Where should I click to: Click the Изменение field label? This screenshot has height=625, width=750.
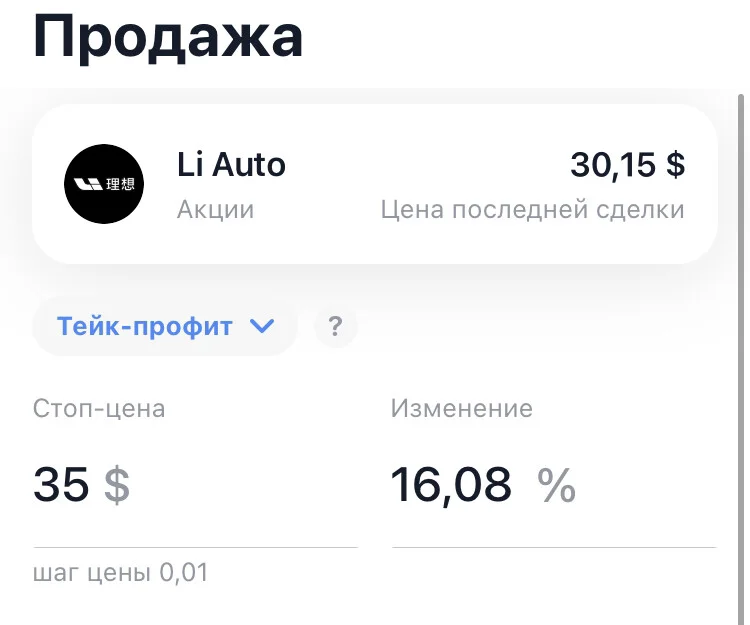coord(462,408)
